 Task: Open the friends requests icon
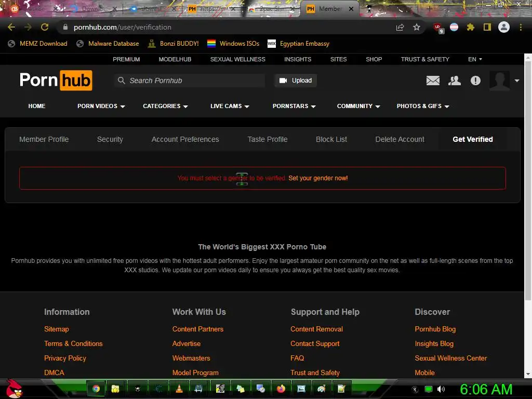click(x=454, y=81)
